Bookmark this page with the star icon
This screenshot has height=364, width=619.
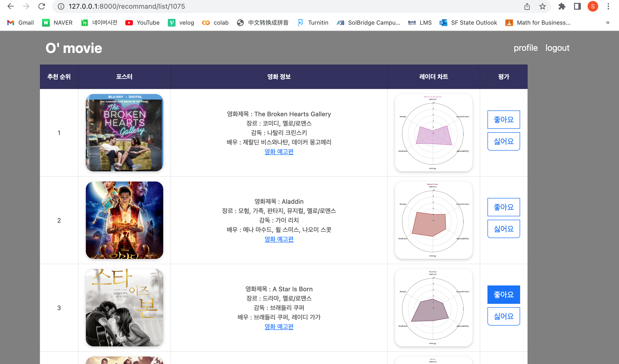[542, 6]
